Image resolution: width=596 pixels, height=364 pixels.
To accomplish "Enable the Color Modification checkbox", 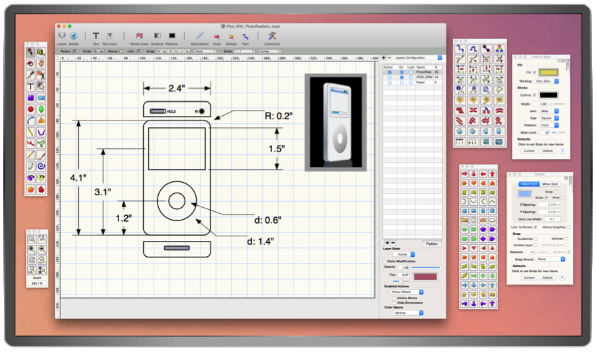I will [384, 261].
